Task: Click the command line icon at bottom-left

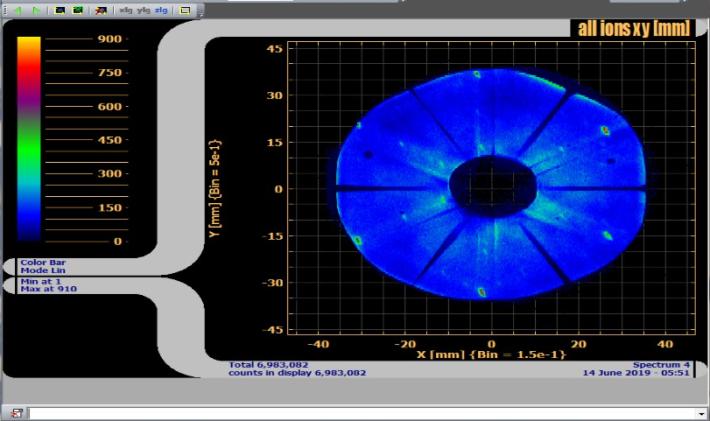Action: click(x=16, y=413)
